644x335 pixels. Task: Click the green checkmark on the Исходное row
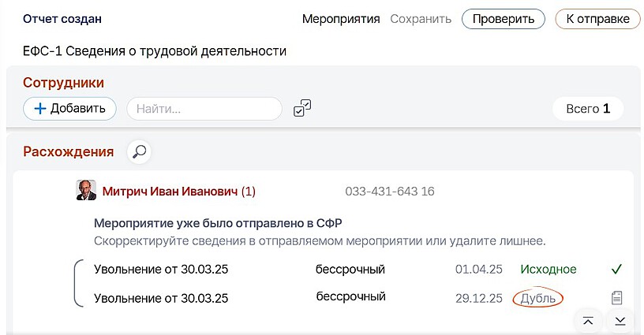point(616,270)
